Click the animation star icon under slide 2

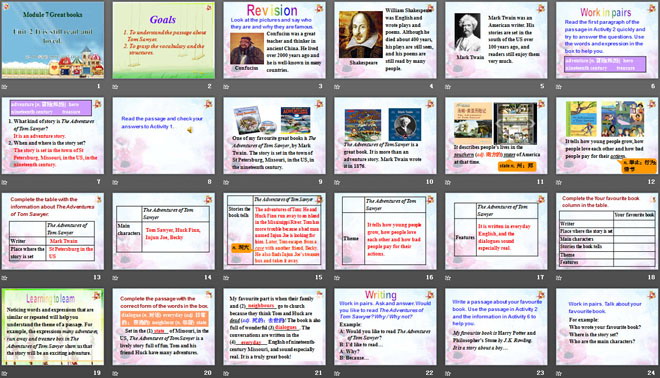(115, 87)
